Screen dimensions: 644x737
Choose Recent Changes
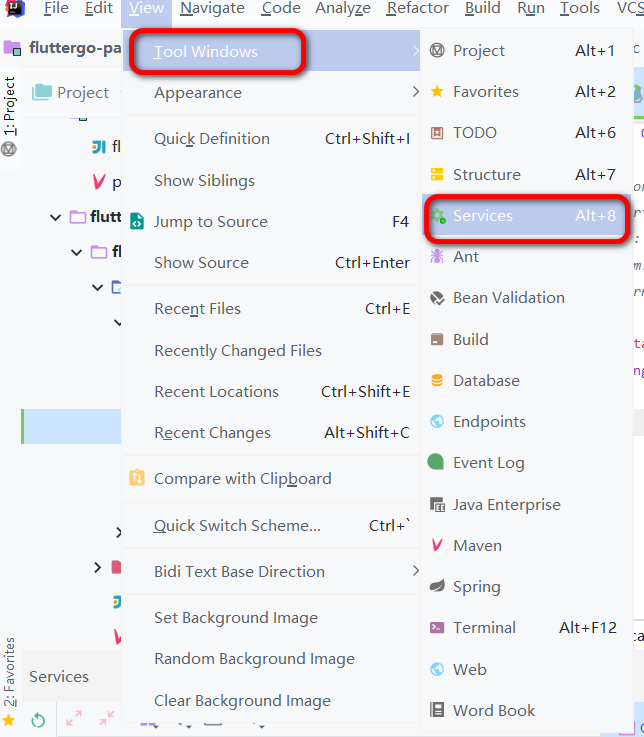point(272,432)
